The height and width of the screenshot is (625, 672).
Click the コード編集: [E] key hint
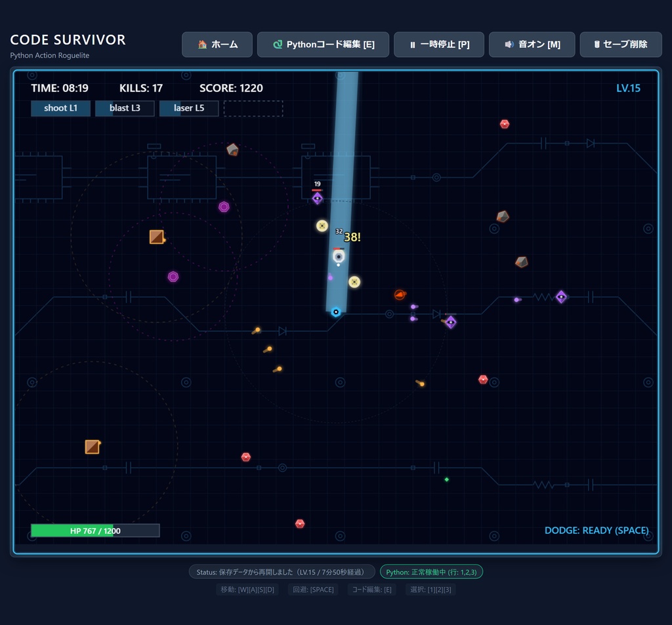coord(372,590)
